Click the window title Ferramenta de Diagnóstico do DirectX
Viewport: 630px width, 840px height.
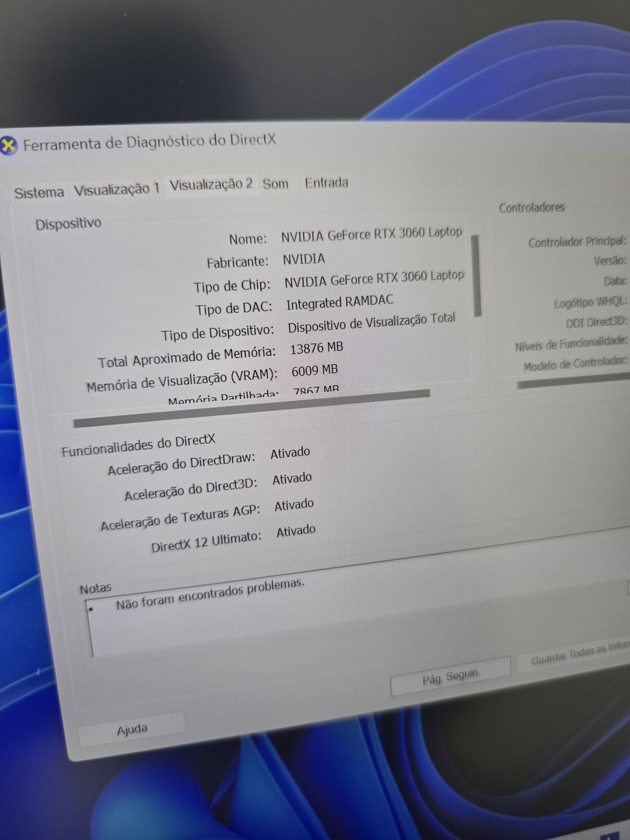(149, 142)
